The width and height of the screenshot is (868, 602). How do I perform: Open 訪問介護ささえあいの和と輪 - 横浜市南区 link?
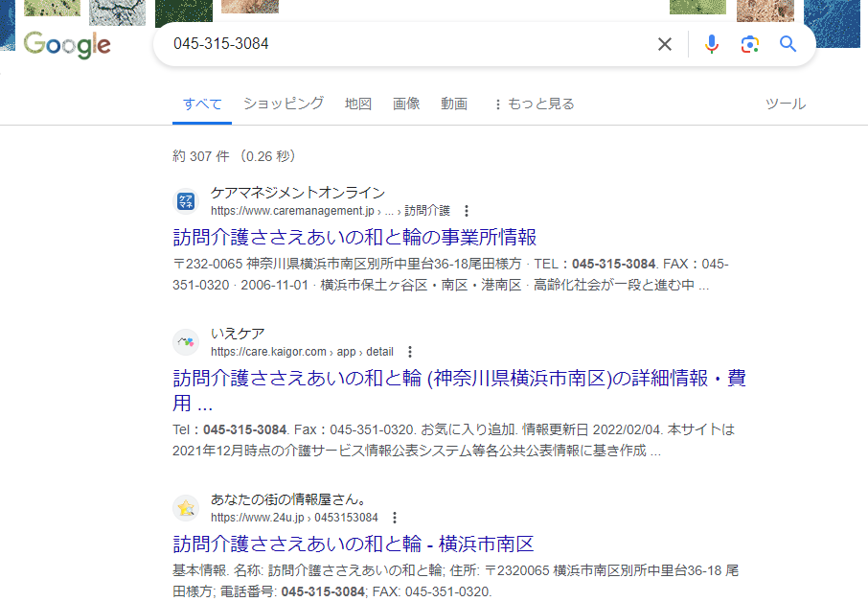pos(354,544)
